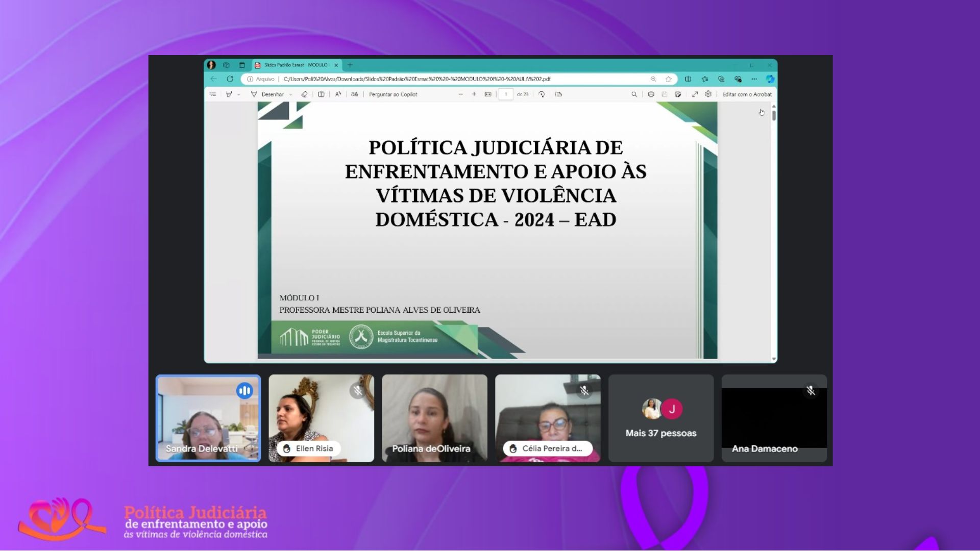Viewport: 980px width, 551px height.
Task: Print the PDF document
Action: [x=651, y=94]
